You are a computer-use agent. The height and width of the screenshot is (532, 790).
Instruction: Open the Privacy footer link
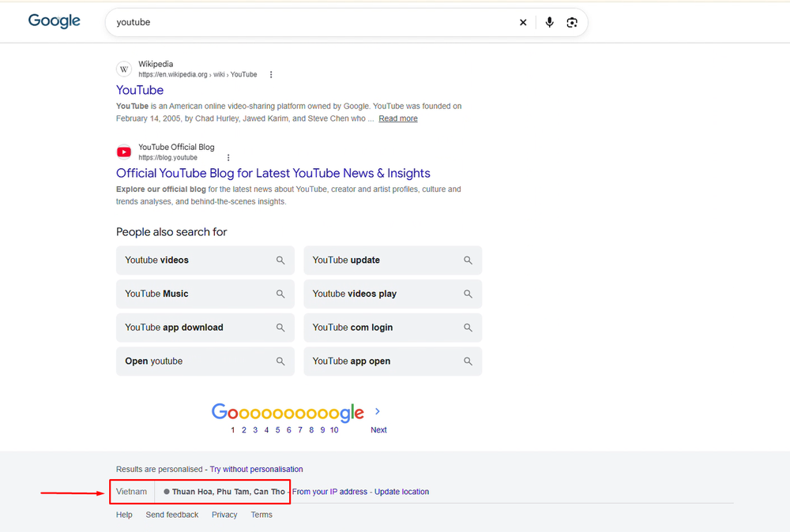pos(224,515)
